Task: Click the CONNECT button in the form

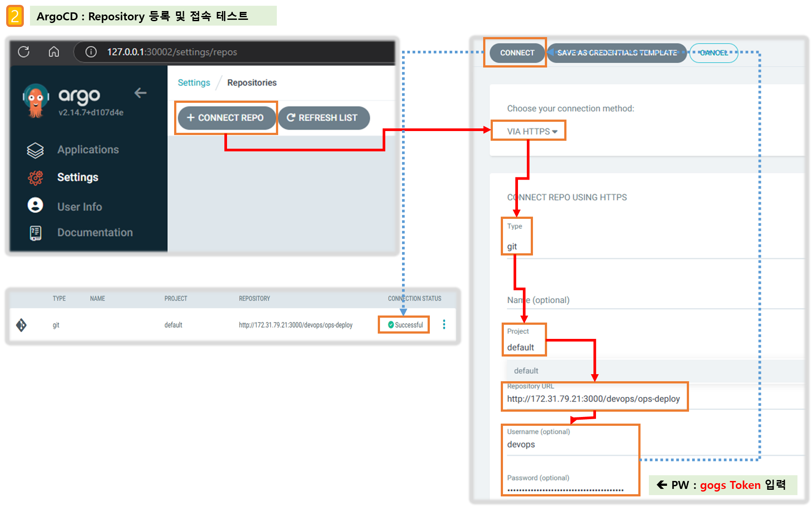Action: click(517, 53)
